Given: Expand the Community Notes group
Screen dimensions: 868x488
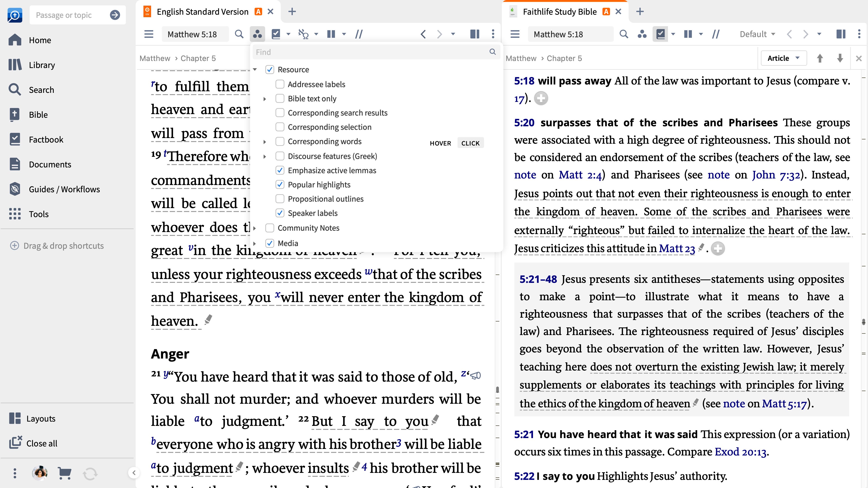Looking at the screenshot, I should point(255,228).
